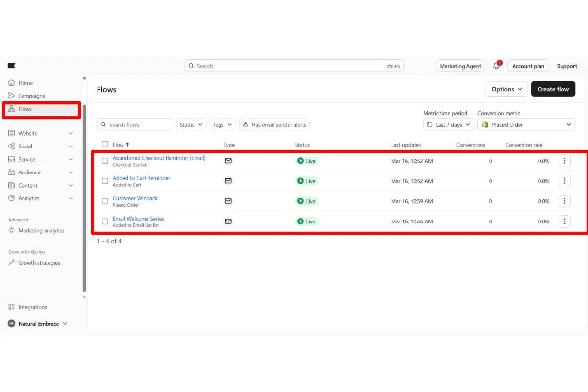Expand the Last 7 days time period dropdown
Viewport: 588px width, 392px height.
448,125
